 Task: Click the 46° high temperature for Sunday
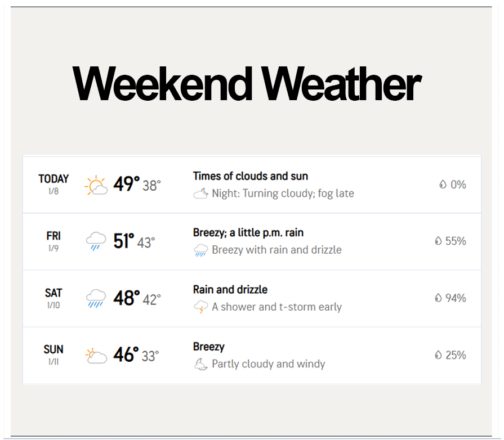126,355
